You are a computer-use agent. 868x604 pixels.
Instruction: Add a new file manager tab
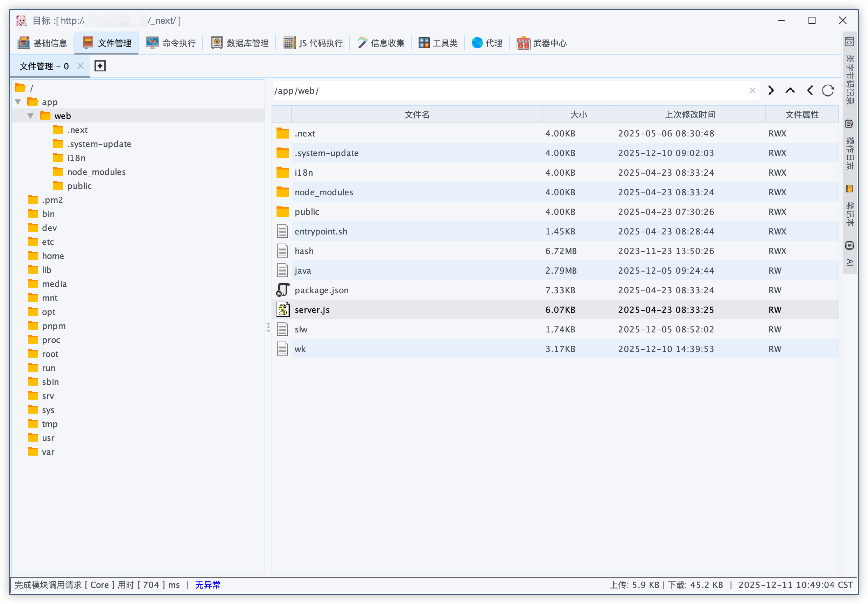click(100, 66)
